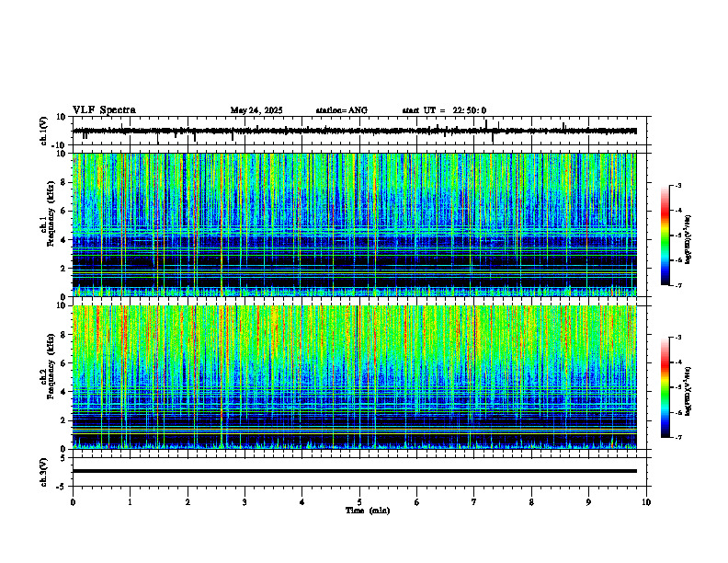Screen dimensions: 728x563
Task: Click the ch.1 spectrogram color scale bar
Action: [665, 236]
